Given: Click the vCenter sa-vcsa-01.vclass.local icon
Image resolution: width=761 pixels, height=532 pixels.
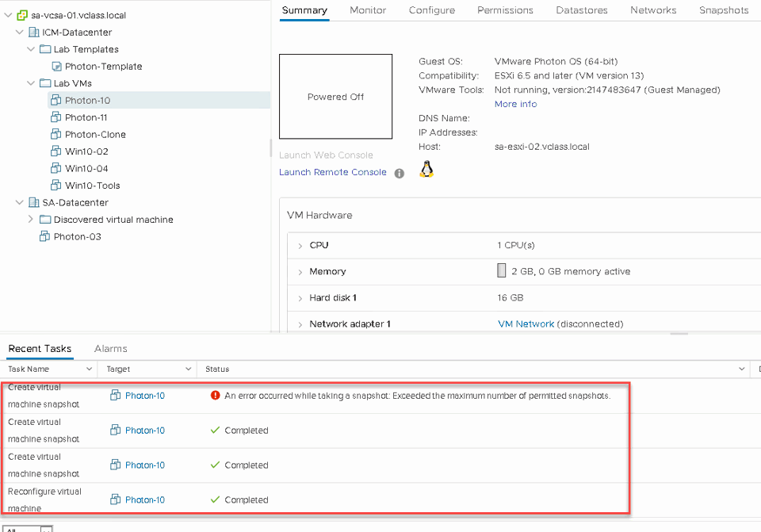Looking at the screenshot, I should click(x=22, y=15).
